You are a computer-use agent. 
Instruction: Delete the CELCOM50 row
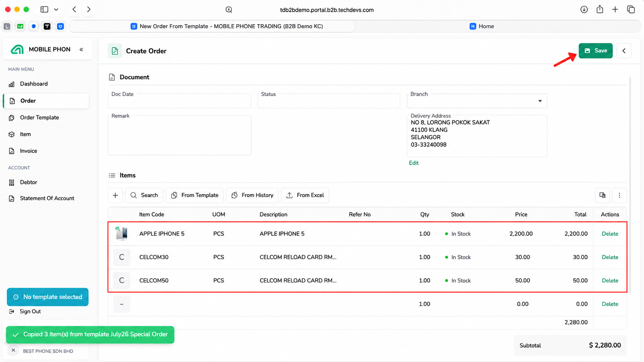pyautogui.click(x=610, y=281)
